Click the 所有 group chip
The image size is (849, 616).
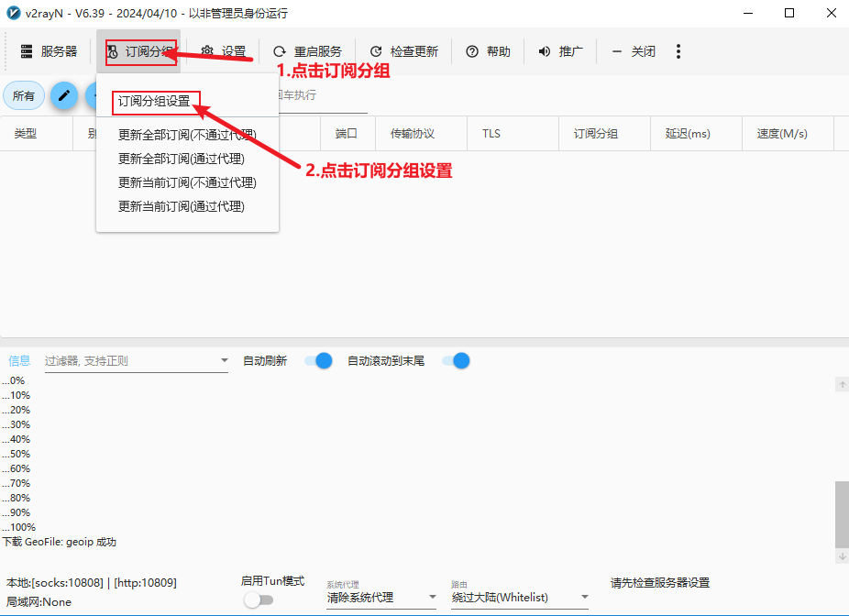pyautogui.click(x=23, y=96)
